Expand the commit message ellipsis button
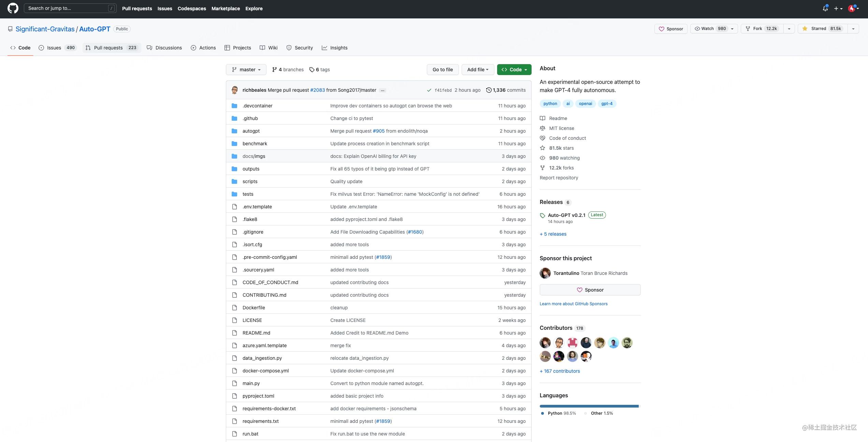Image resolution: width=868 pixels, height=442 pixels. (382, 90)
